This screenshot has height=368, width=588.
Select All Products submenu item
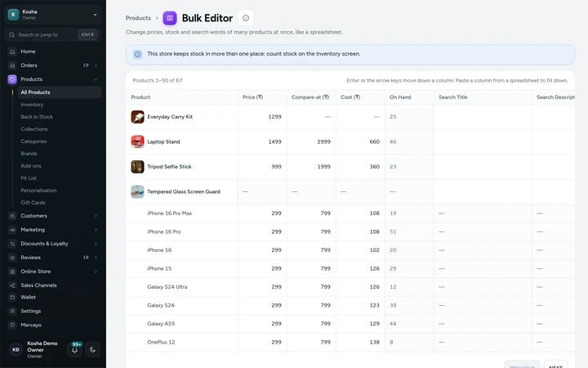pos(60,92)
